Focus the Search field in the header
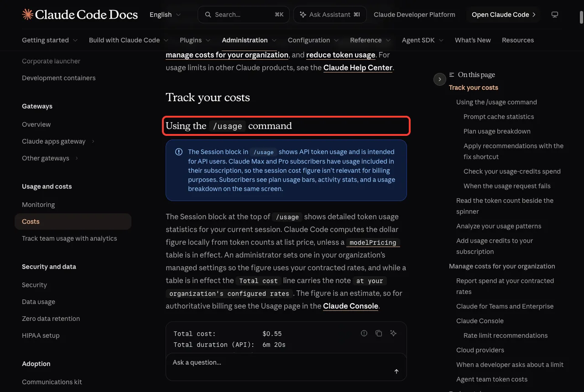 point(244,15)
